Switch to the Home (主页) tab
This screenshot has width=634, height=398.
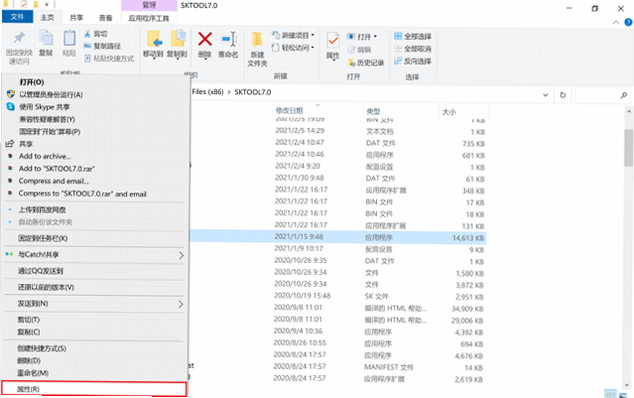point(47,17)
